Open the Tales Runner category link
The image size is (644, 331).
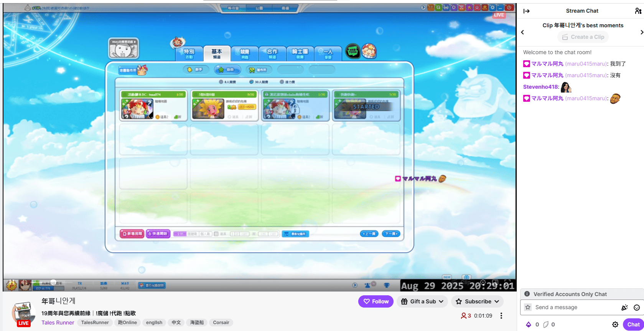click(x=58, y=323)
